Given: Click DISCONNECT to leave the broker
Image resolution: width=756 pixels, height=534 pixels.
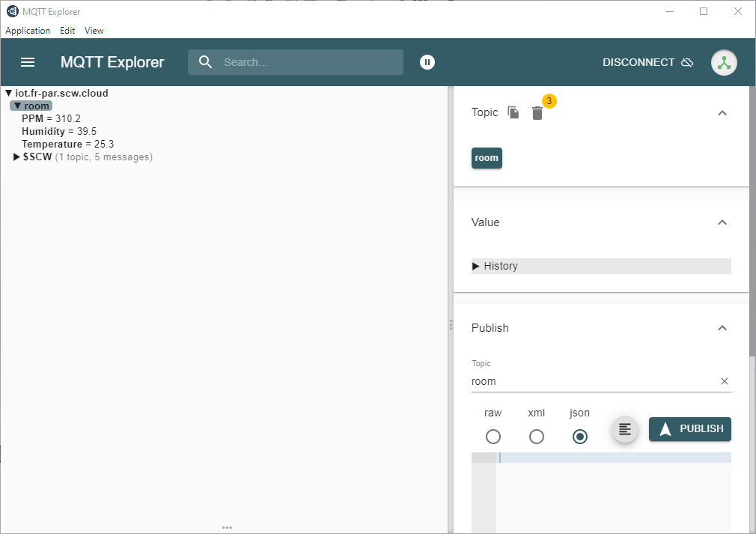Looking at the screenshot, I should click(637, 62).
